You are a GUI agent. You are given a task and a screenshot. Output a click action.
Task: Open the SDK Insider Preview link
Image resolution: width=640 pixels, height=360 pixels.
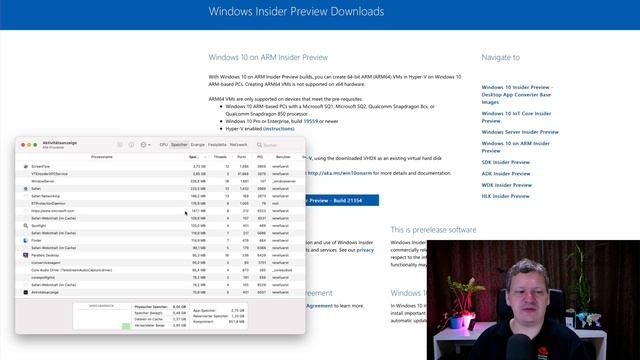(x=505, y=162)
